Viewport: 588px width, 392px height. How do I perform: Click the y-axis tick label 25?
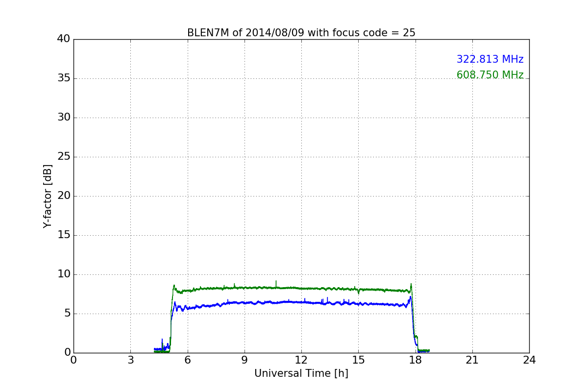pos(64,157)
